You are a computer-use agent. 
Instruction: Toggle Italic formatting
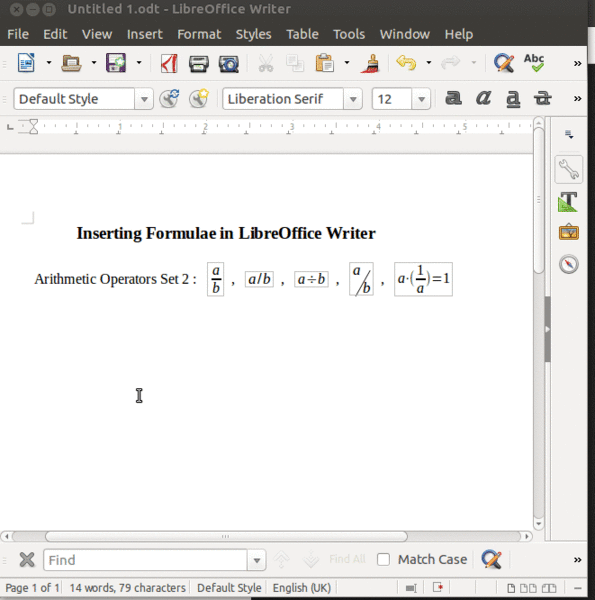tap(483, 98)
